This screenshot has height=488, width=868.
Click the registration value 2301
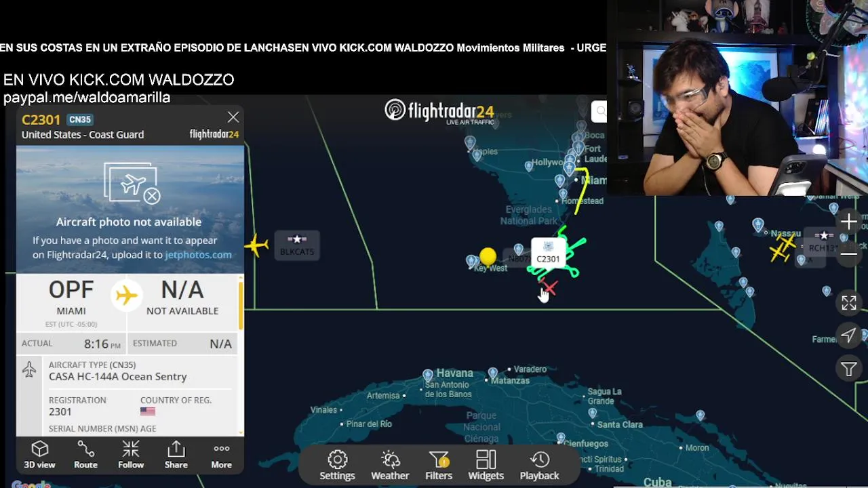(60, 411)
